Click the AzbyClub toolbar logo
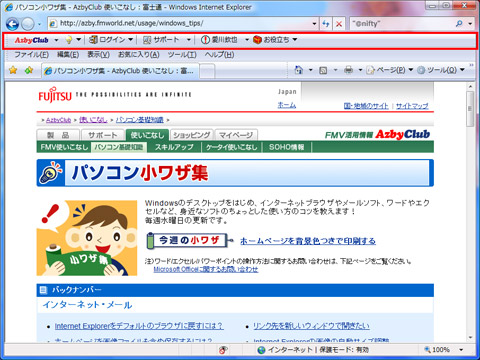 (x=32, y=40)
